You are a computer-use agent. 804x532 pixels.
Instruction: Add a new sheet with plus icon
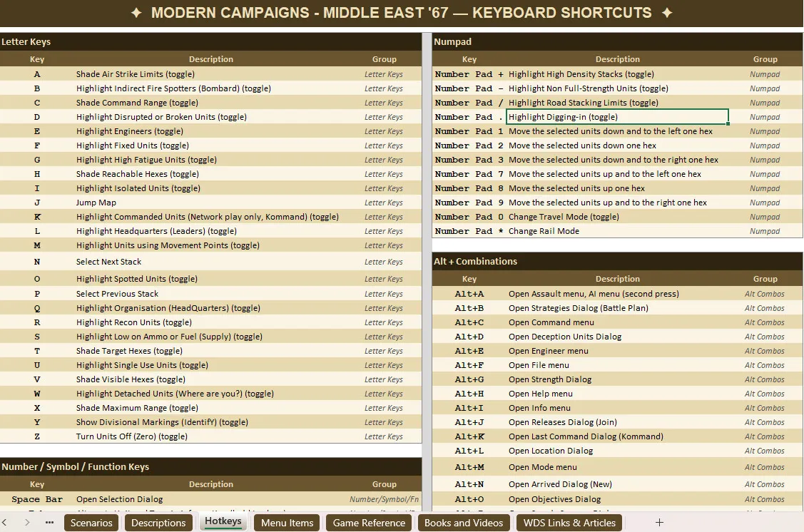tap(659, 522)
